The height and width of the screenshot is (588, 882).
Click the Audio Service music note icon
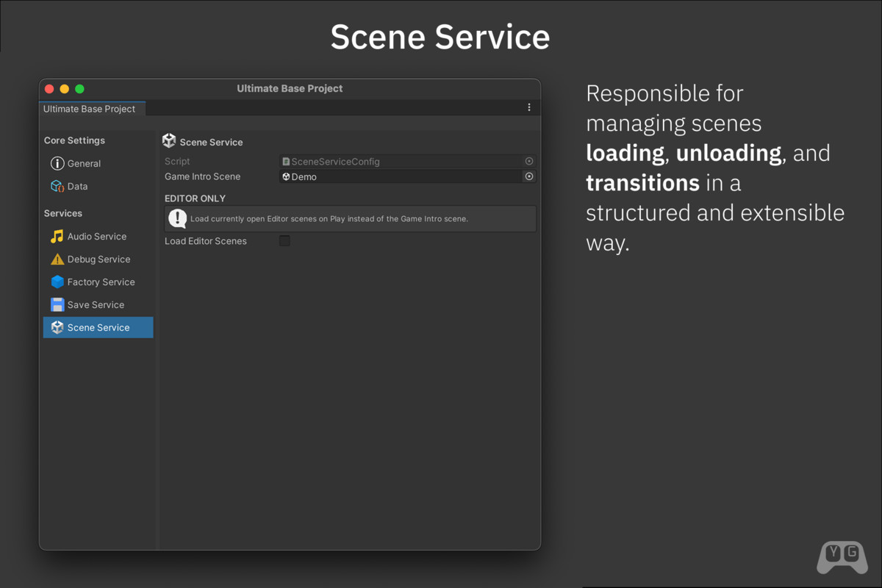[57, 237]
